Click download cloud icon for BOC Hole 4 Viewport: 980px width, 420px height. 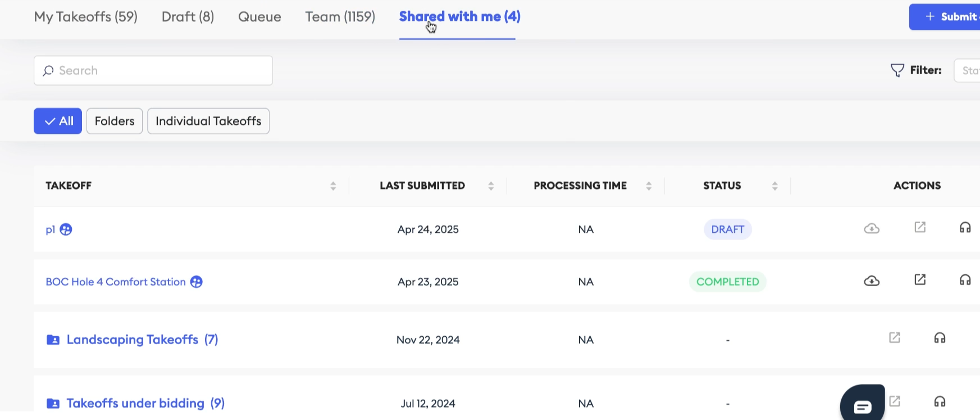[872, 281]
